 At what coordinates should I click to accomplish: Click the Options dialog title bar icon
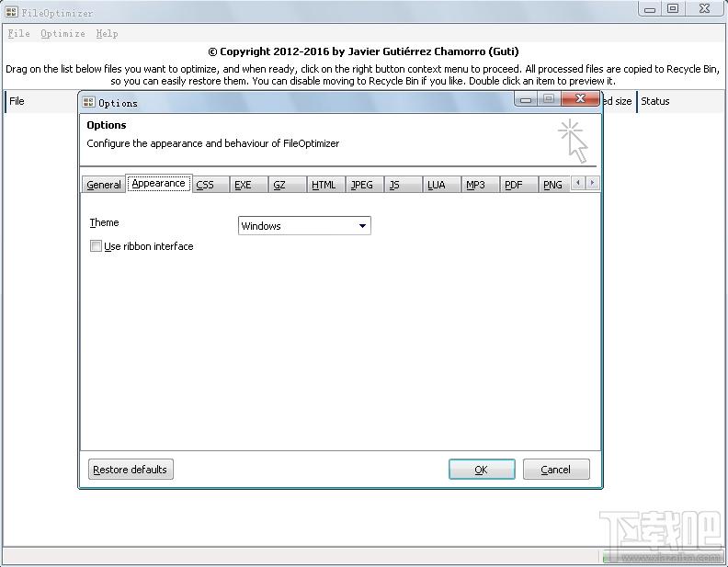(x=88, y=102)
